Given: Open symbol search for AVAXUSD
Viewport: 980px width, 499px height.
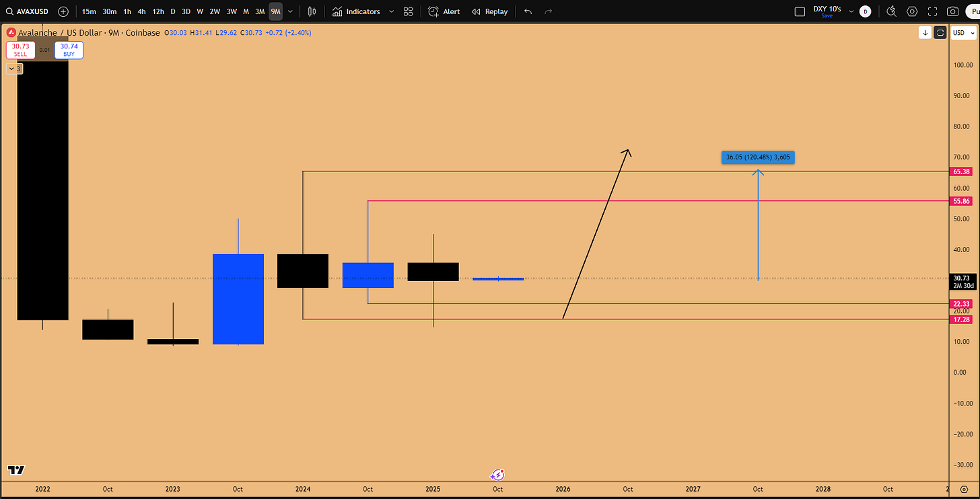Looking at the screenshot, I should point(28,11).
